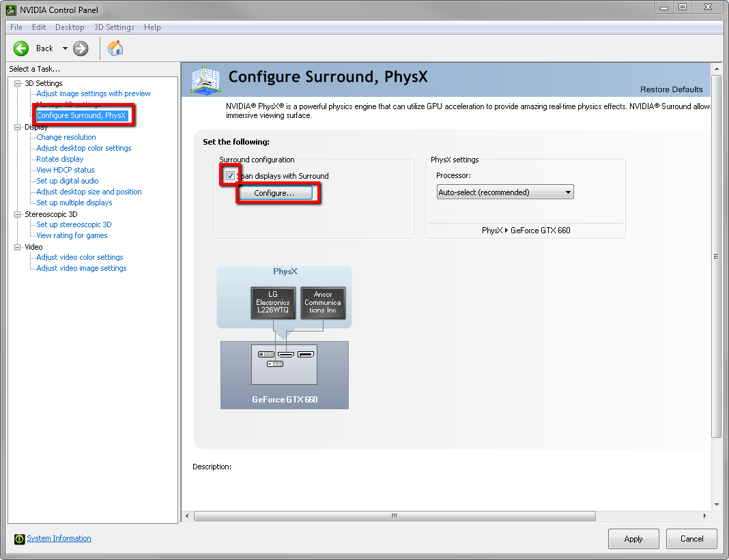729x560 pixels.
Task: Click the vertical scrollbar thumb
Action: pyautogui.click(x=716, y=256)
